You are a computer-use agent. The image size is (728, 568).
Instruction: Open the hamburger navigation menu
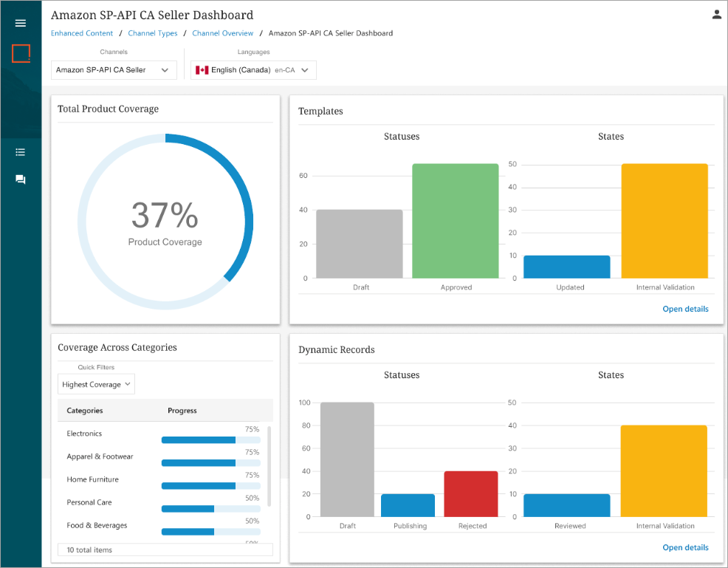(21, 23)
